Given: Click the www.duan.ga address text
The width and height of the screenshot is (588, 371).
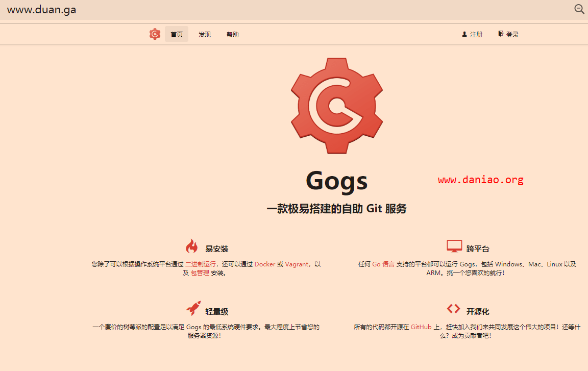Looking at the screenshot, I should tap(41, 10).
